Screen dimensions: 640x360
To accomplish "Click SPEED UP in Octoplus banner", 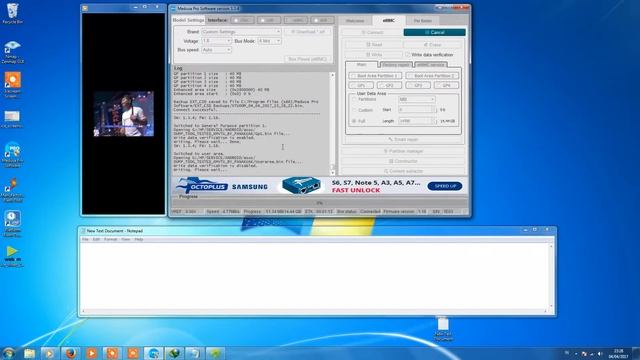I will pyautogui.click(x=445, y=186).
